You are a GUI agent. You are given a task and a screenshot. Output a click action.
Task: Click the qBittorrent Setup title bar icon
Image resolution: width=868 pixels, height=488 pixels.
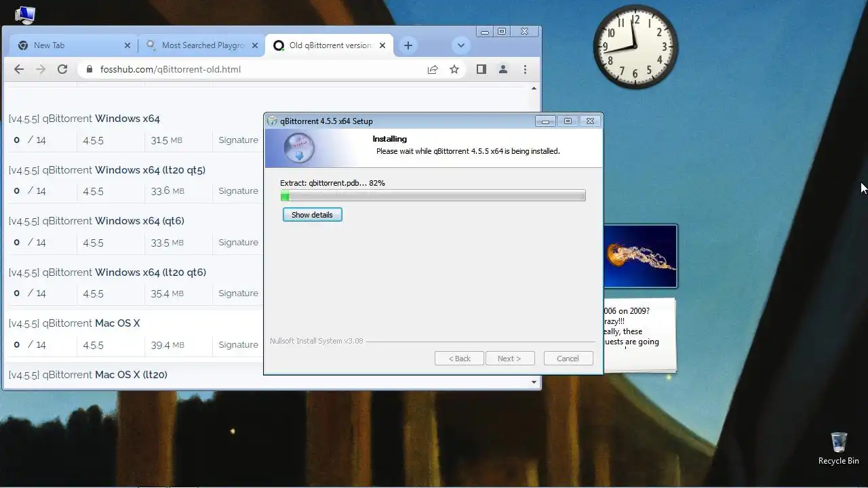[x=273, y=121]
